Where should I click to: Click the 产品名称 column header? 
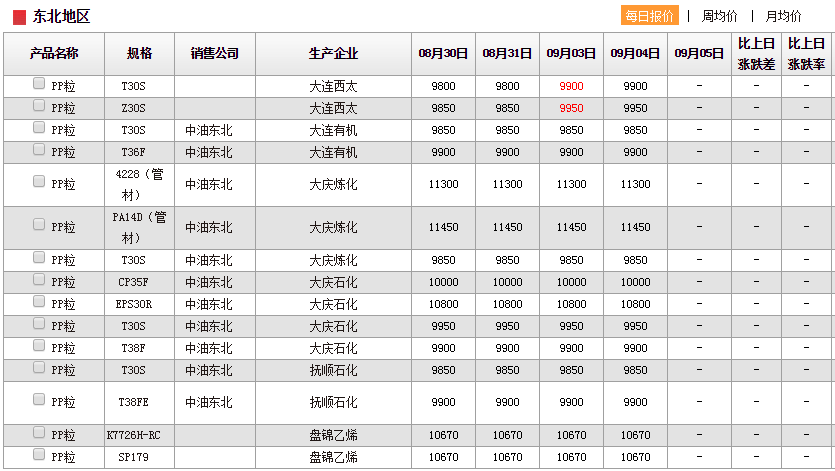54,54
